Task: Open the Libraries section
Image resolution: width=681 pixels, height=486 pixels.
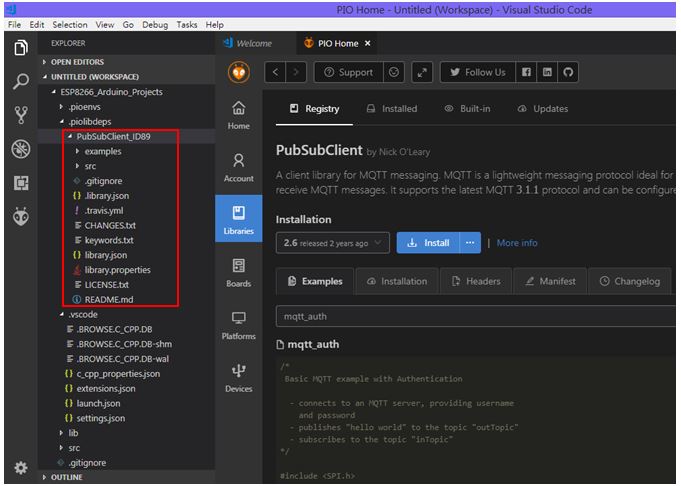Action: [238, 219]
